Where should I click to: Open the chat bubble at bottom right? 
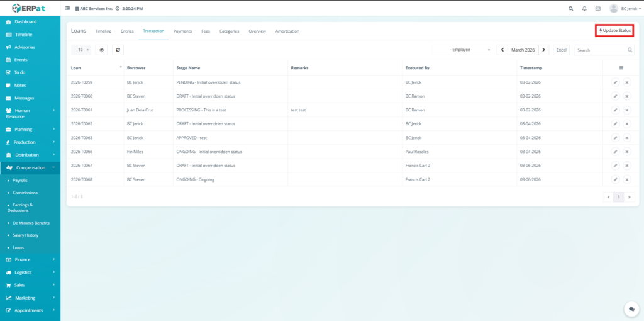631,309
